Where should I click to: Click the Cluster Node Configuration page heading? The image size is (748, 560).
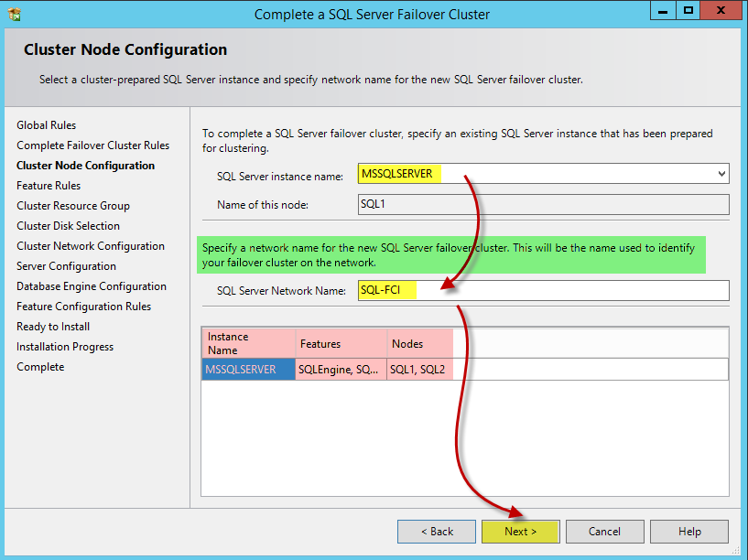(x=125, y=49)
